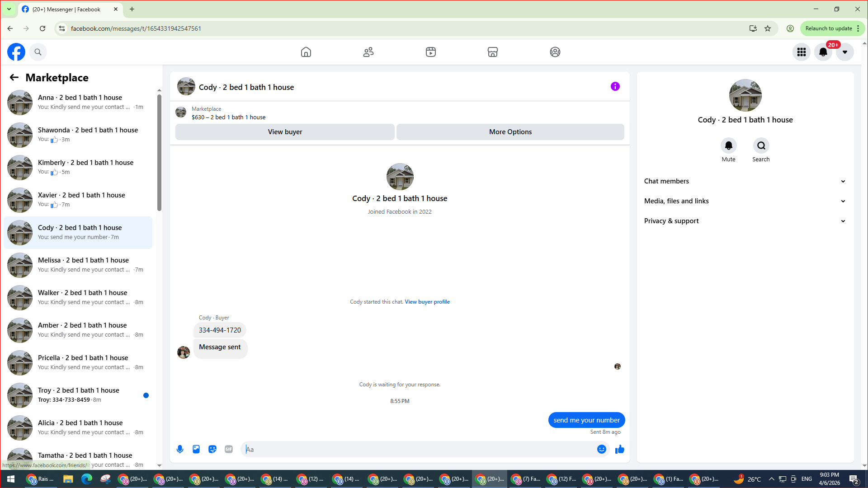Viewport: 868px width, 488px height.
Task: Open Amber's conversation
Action: 78,330
